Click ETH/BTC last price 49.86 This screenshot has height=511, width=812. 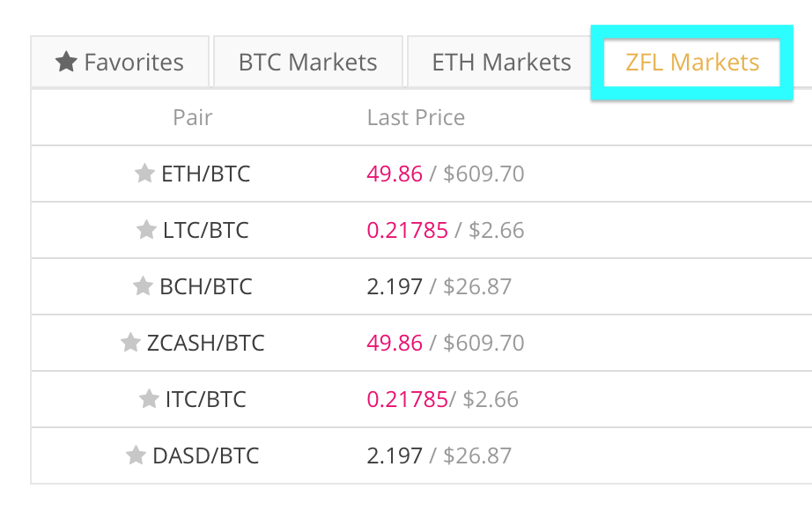[395, 174]
